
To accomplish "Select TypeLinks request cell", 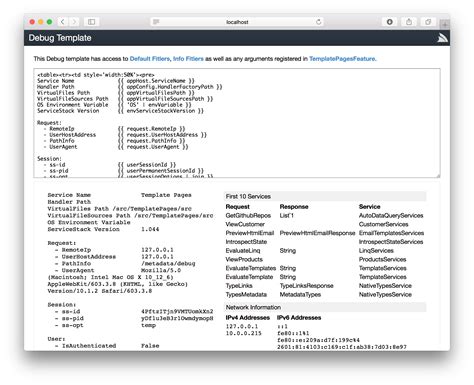I will tap(239, 286).
